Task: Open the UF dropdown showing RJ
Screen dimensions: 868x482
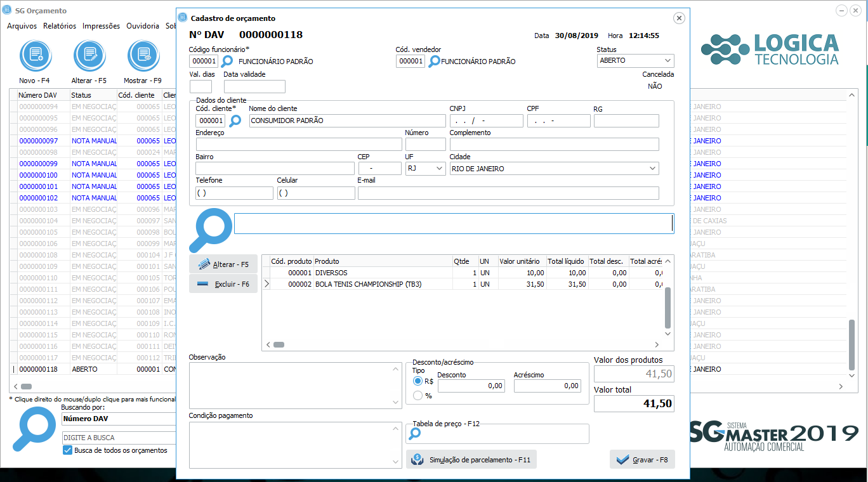Action: 425,169
